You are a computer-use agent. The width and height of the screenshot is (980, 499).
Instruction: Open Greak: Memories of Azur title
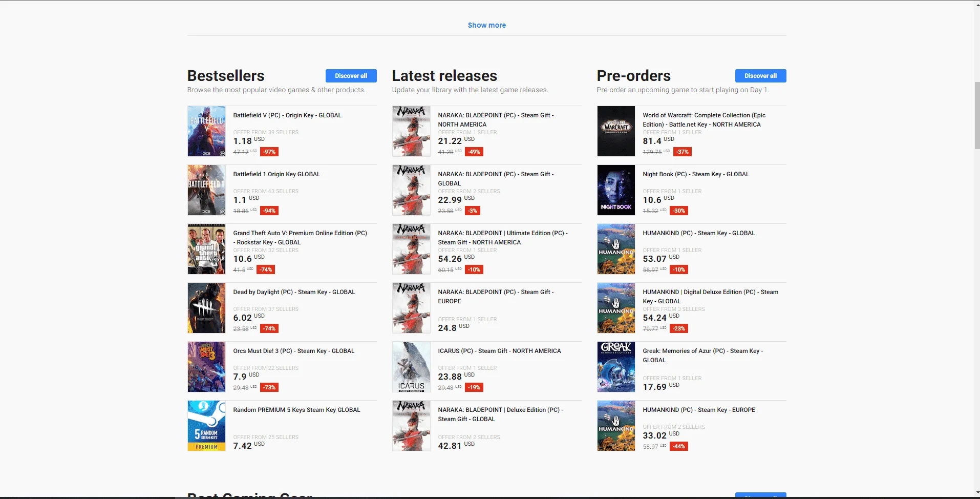[x=703, y=356]
